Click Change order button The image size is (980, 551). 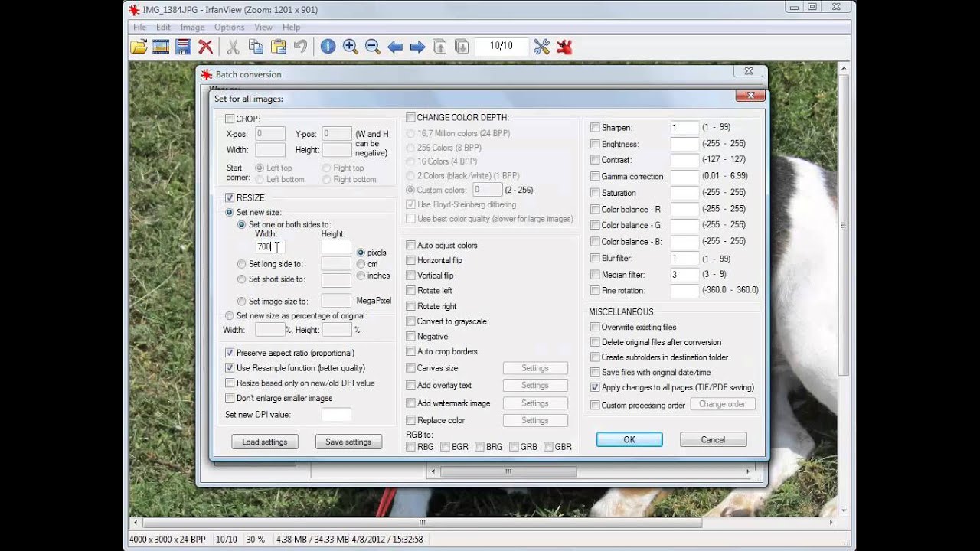point(722,404)
